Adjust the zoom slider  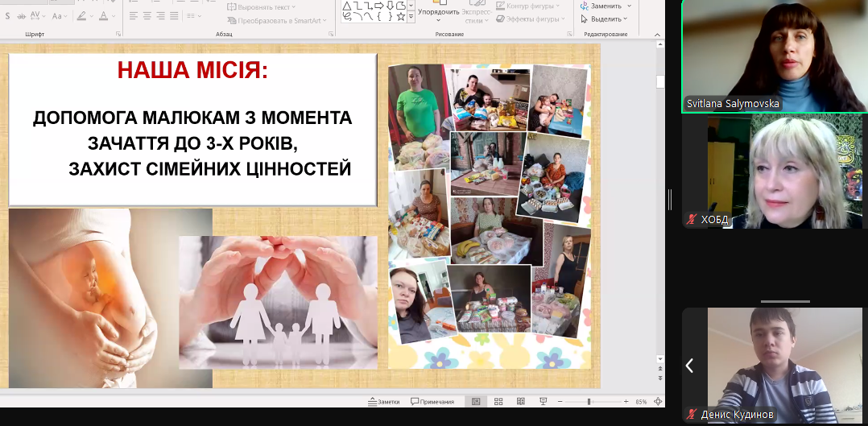[589, 402]
